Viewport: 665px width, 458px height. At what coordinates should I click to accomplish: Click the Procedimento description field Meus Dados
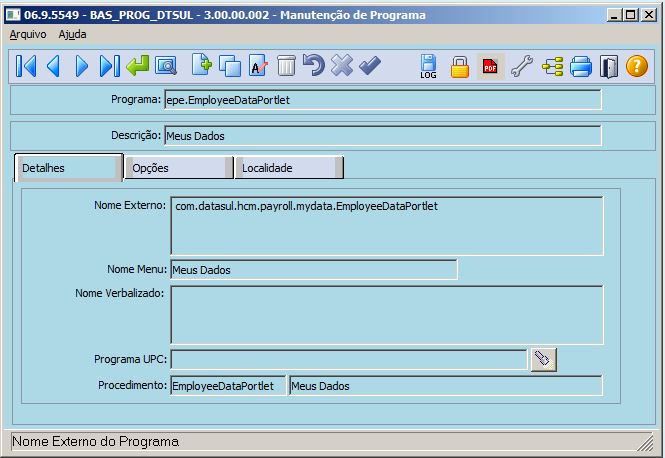click(445, 386)
